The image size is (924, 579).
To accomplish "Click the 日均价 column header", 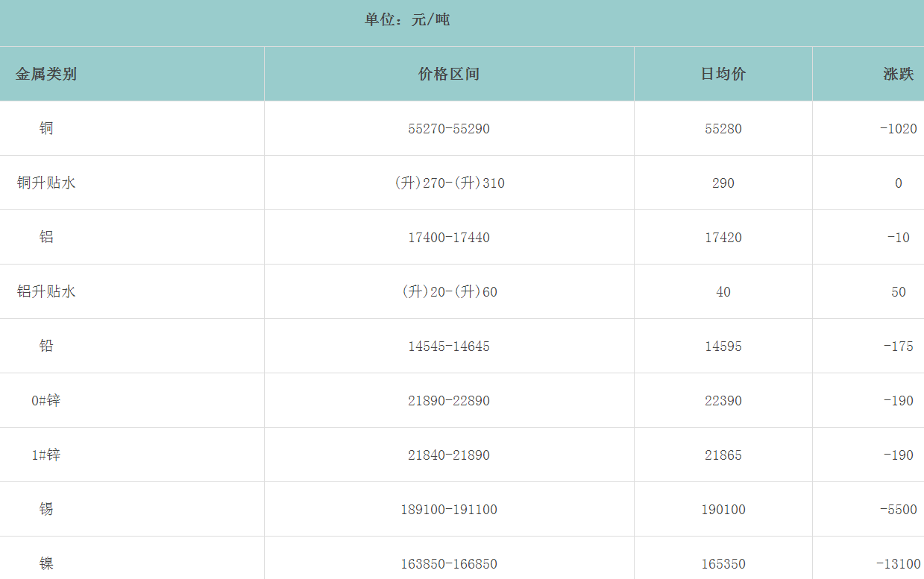I will (723, 74).
